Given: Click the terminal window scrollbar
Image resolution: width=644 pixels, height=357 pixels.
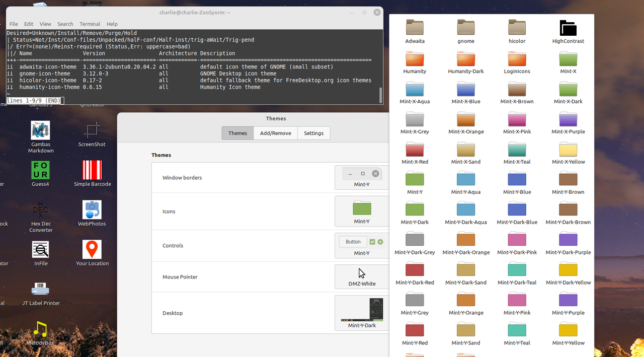Looking at the screenshot, I should 381,95.
